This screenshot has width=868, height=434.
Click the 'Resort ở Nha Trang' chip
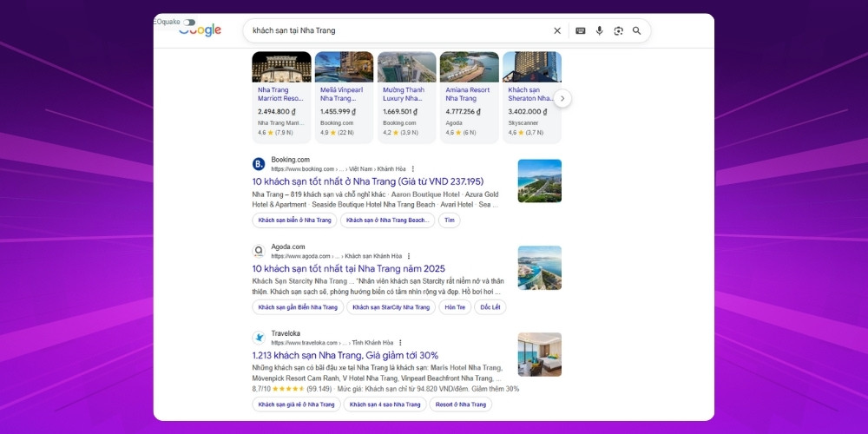[x=461, y=404]
